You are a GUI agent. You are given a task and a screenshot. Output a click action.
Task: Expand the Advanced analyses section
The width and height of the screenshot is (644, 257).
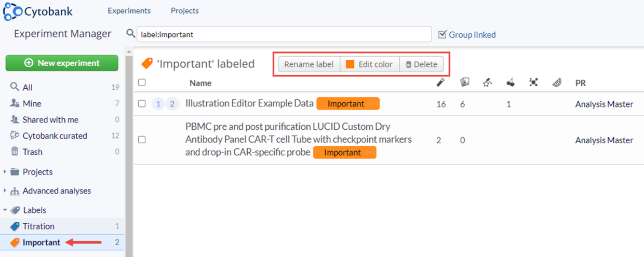tap(5, 191)
